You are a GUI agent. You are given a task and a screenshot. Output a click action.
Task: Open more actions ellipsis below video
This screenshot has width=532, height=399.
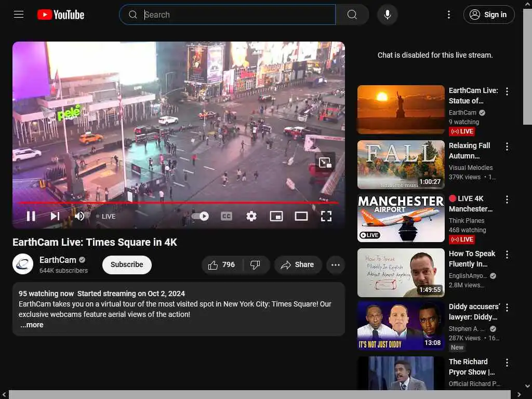(x=335, y=264)
